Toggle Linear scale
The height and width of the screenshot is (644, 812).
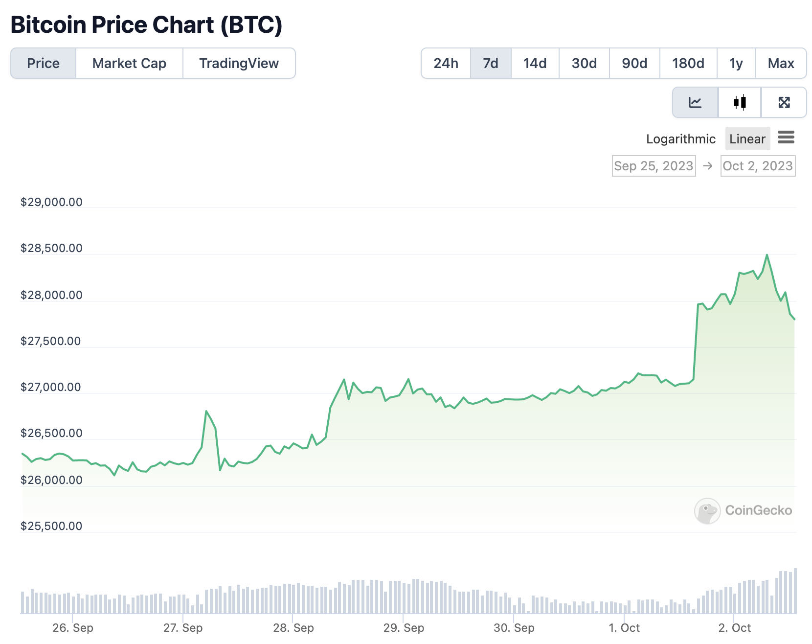(747, 139)
